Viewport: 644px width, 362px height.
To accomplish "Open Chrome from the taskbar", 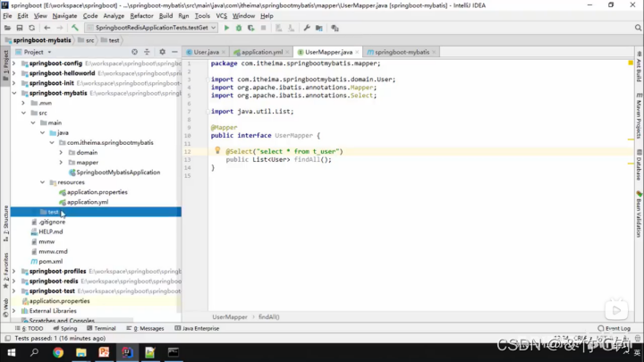I will (x=58, y=352).
